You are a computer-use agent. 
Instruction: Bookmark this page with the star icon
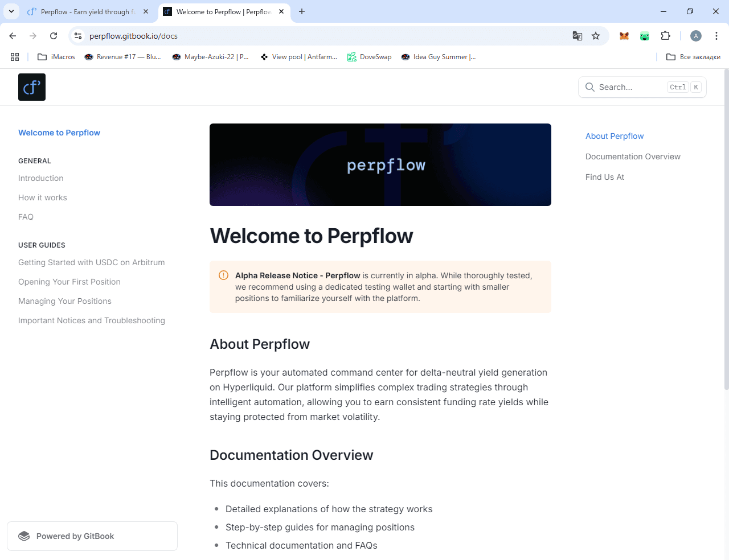click(596, 36)
